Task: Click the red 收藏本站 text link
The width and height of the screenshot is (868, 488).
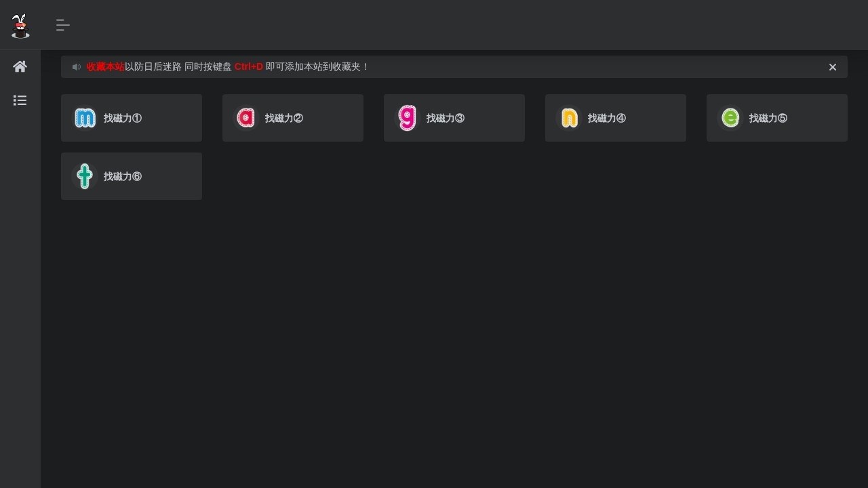Action: pos(106,66)
